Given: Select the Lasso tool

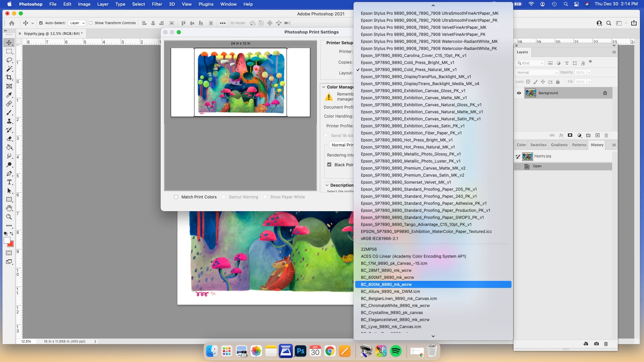Looking at the screenshot, I should 9,60.
